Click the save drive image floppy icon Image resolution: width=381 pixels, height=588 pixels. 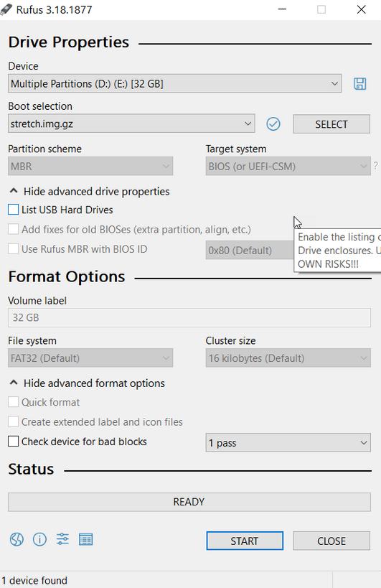click(x=359, y=83)
